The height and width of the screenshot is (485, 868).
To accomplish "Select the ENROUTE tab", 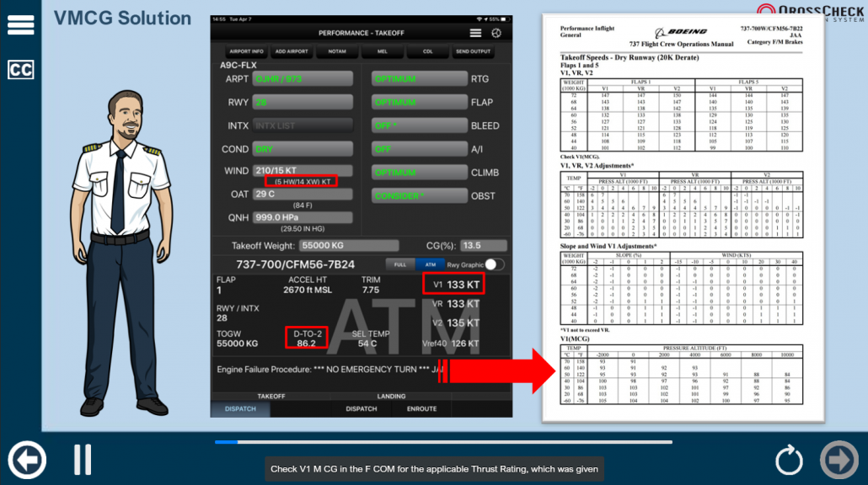I will (x=422, y=409).
